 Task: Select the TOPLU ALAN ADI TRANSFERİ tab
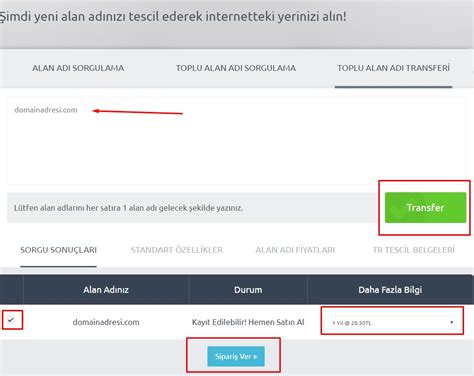pyautogui.click(x=393, y=68)
